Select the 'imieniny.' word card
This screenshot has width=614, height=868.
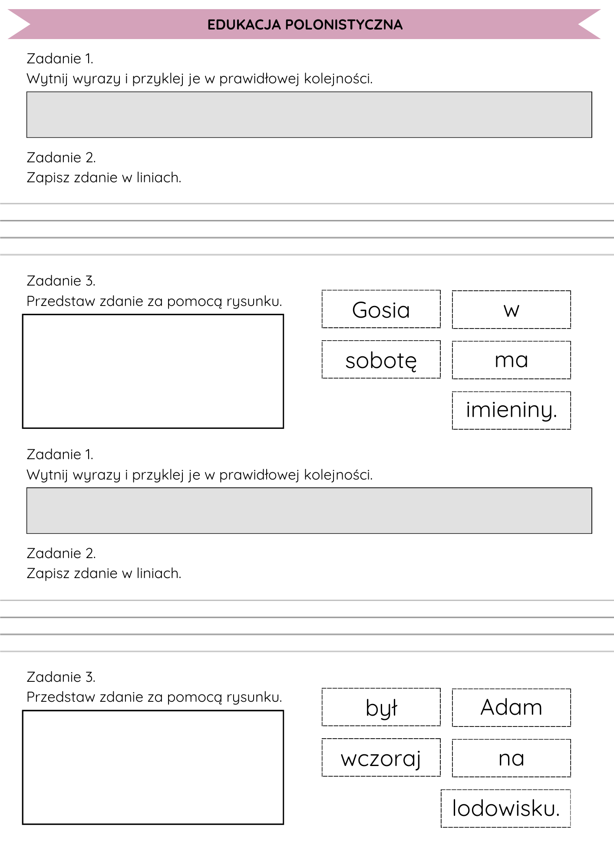tap(511, 411)
